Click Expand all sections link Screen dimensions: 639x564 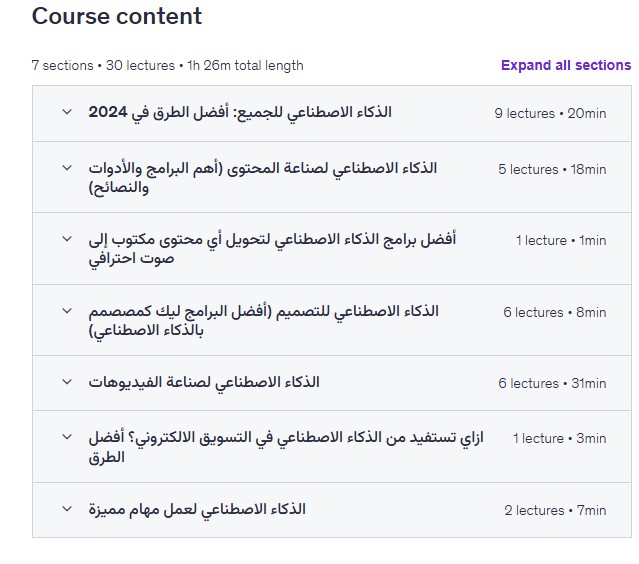(x=565, y=65)
